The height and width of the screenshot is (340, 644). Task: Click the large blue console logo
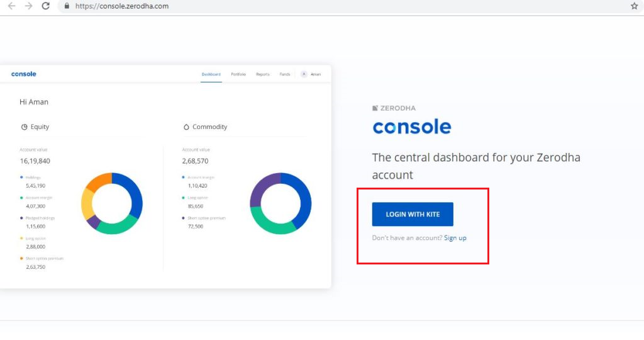click(411, 127)
